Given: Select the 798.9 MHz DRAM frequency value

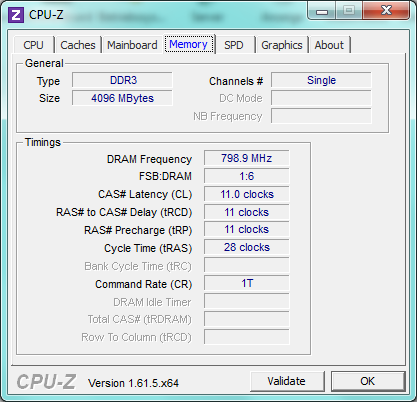Looking at the screenshot, I should tap(247, 158).
